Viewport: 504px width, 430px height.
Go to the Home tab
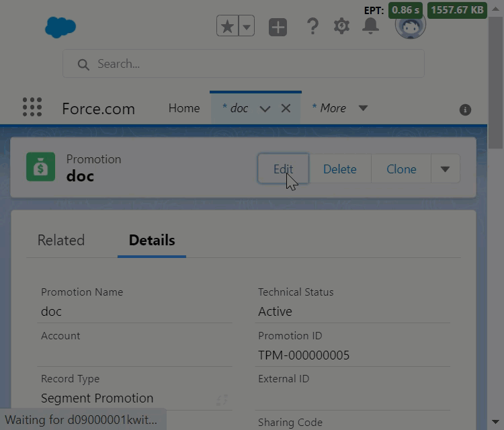[184, 108]
